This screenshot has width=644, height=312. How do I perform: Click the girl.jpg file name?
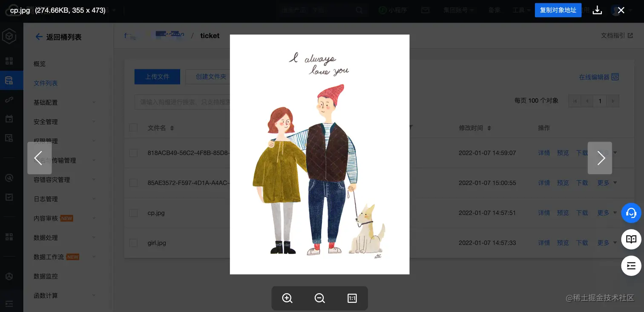click(157, 243)
